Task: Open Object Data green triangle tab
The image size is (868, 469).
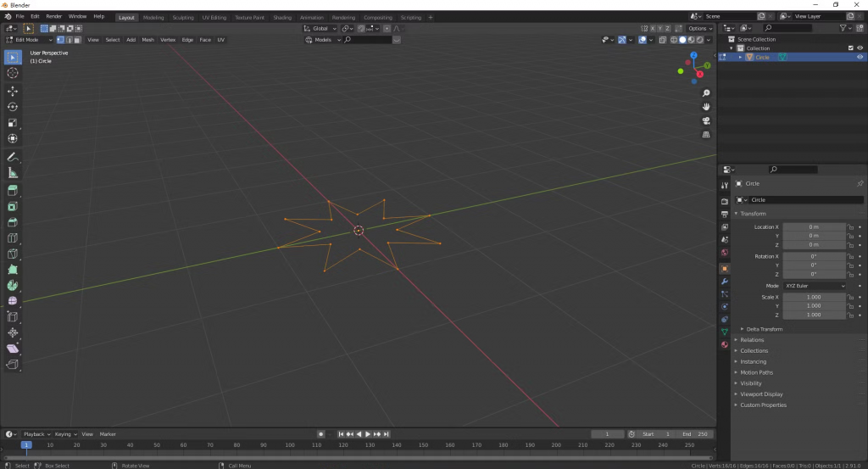Action: click(x=725, y=332)
